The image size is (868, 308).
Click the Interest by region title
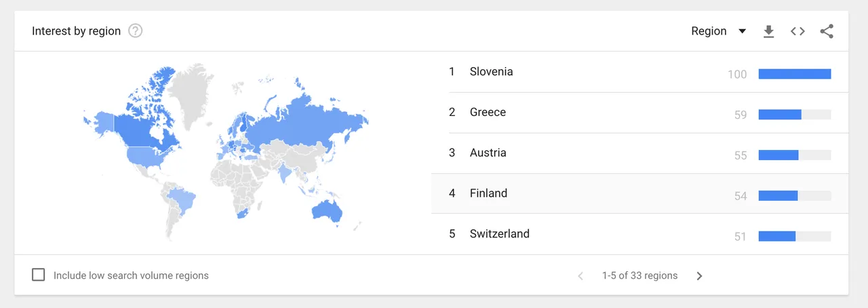coord(76,31)
